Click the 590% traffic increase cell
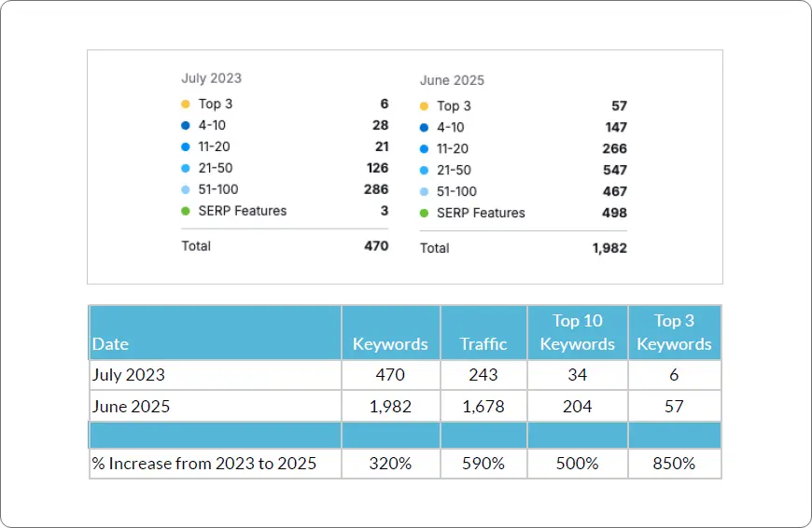812x528 pixels. [483, 464]
